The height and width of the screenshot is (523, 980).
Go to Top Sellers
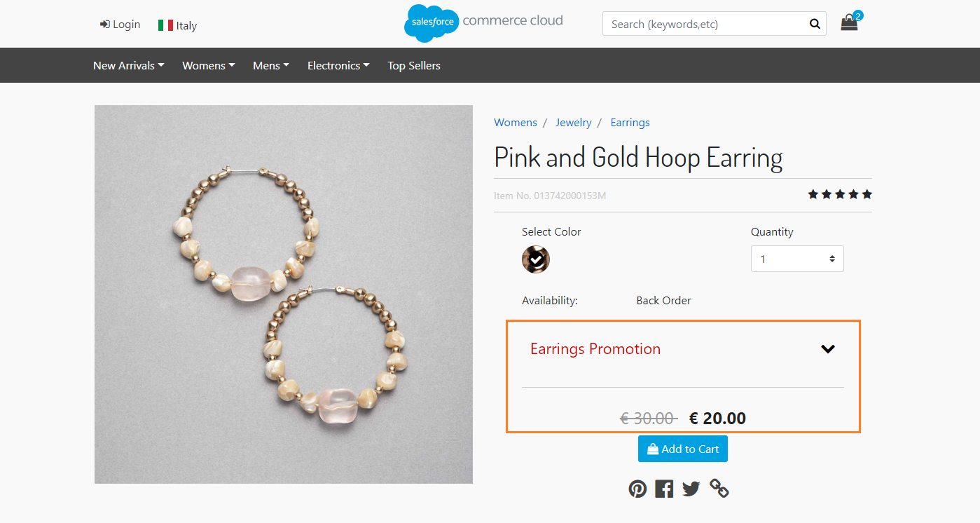[414, 66]
